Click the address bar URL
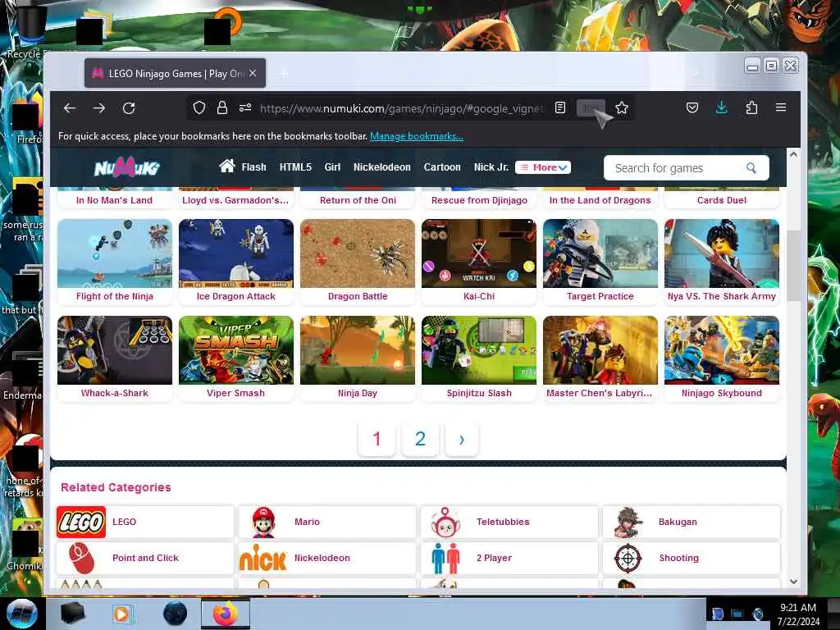Screen dimensions: 840x630 pos(400,108)
